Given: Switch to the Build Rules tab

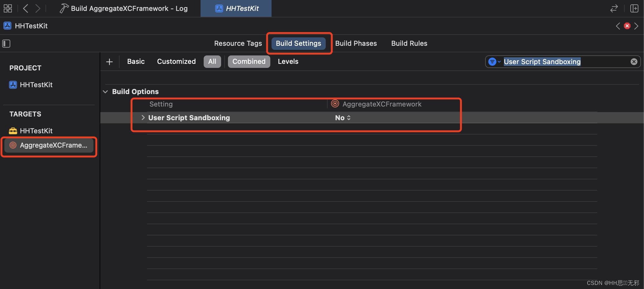Looking at the screenshot, I should click(409, 43).
